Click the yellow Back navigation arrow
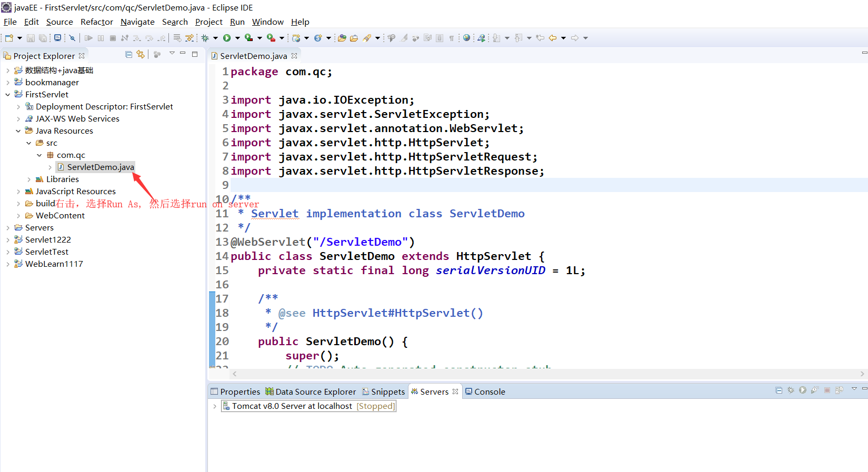 click(x=553, y=38)
